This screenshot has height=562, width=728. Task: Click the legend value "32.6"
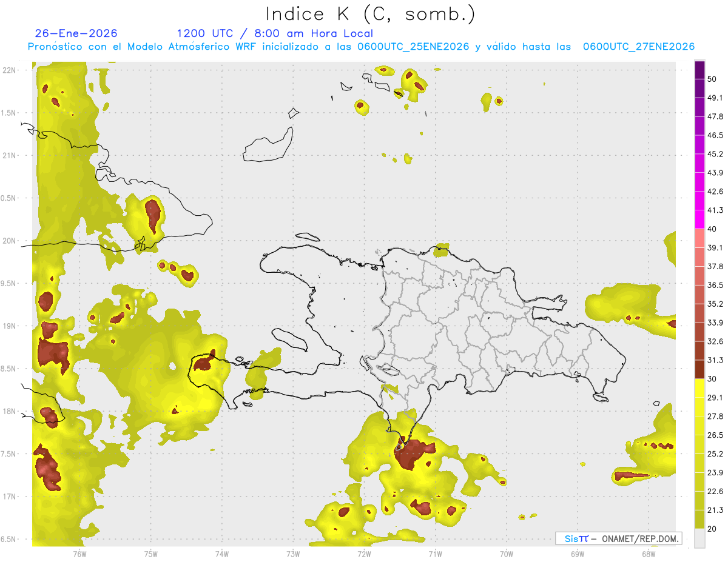[x=715, y=341]
